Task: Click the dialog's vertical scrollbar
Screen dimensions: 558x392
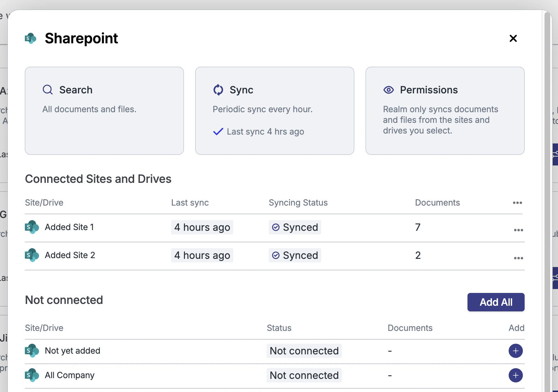Action: (547, 202)
